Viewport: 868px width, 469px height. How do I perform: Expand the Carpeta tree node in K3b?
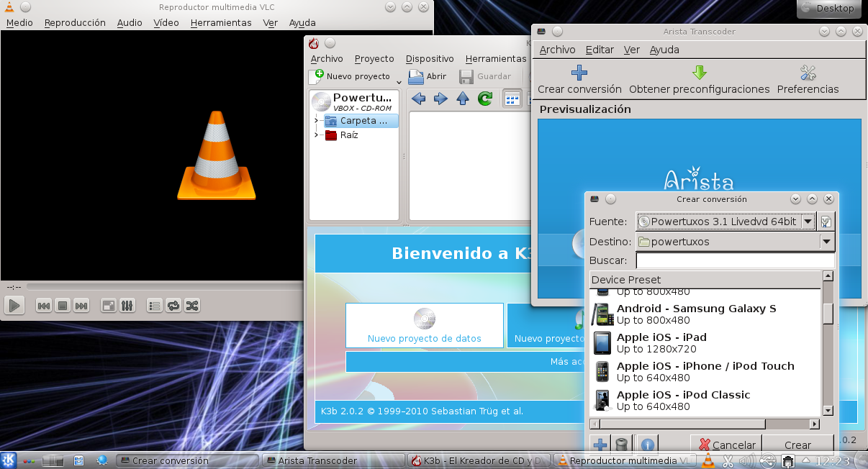point(316,120)
